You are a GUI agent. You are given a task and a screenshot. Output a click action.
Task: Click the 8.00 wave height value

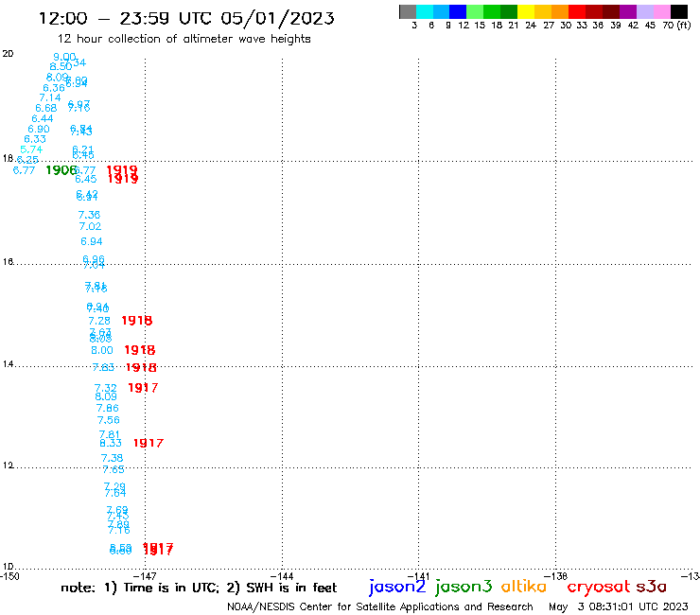click(x=102, y=350)
